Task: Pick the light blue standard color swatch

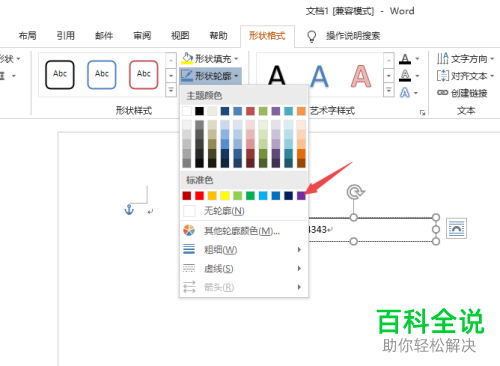Action: tap(263, 195)
